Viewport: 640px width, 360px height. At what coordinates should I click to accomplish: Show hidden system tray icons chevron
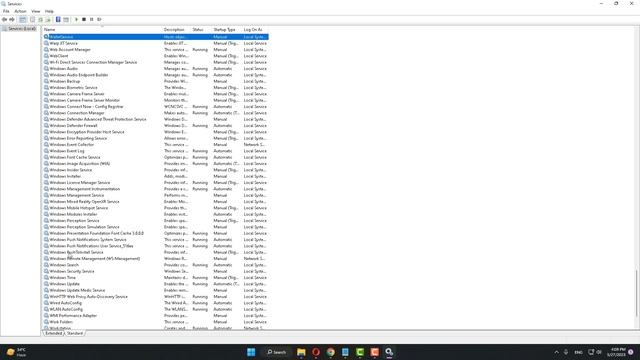pos(556,352)
